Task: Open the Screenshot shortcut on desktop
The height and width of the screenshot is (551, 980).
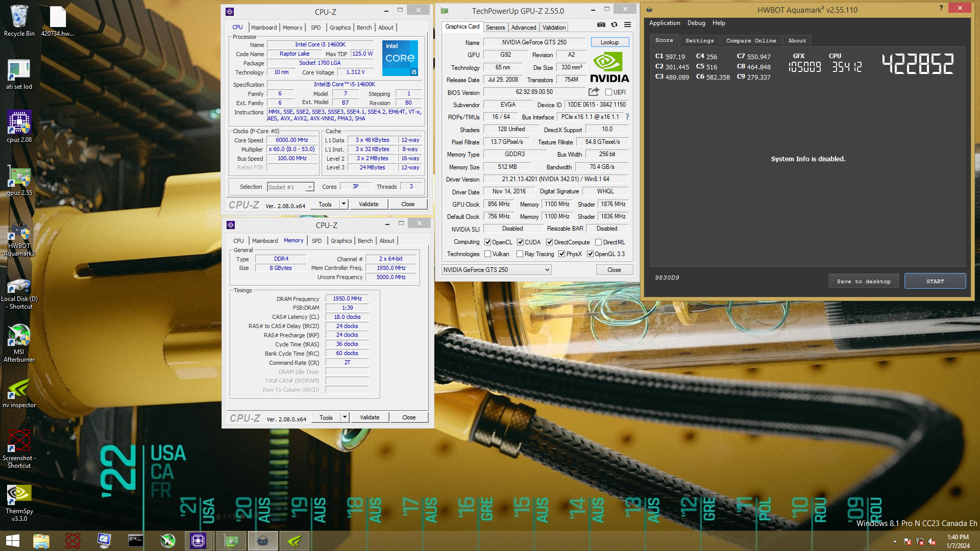Action: coord(19,449)
